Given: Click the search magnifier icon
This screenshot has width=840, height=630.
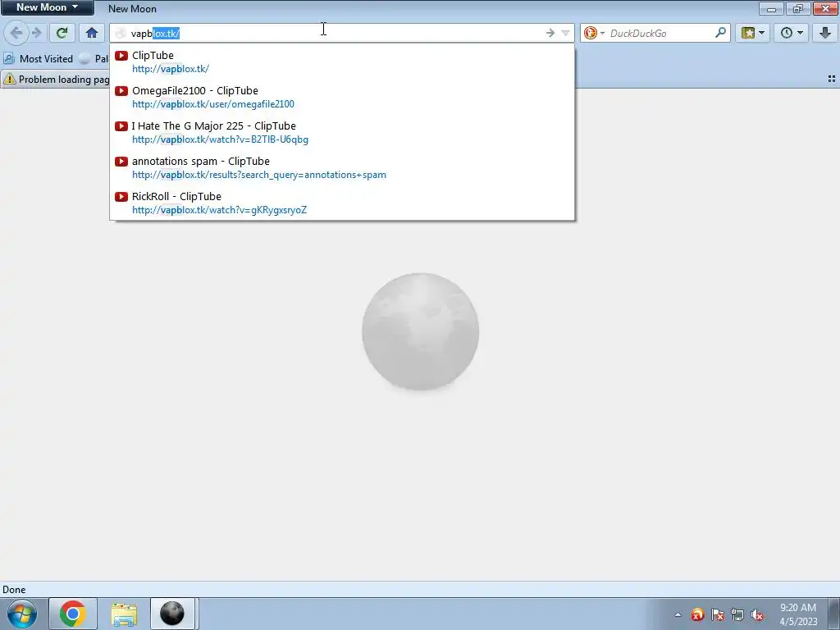Looking at the screenshot, I should [x=720, y=33].
